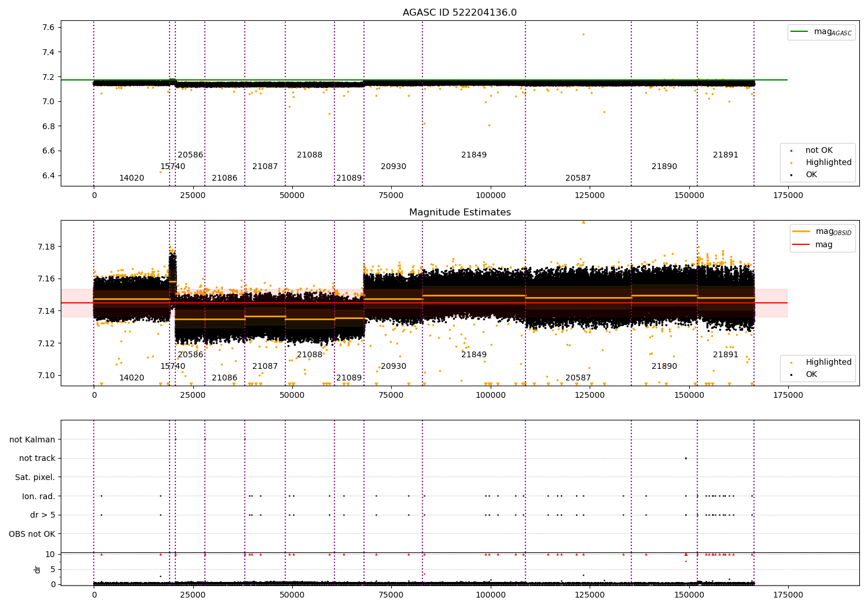This screenshot has width=868, height=608.
Task: Click OBSID label 21849 in top plot
Action: coord(474,155)
